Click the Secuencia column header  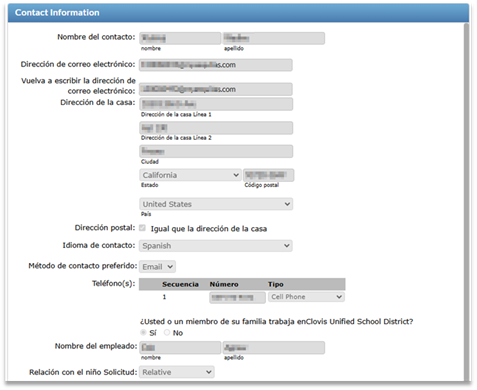(180, 284)
